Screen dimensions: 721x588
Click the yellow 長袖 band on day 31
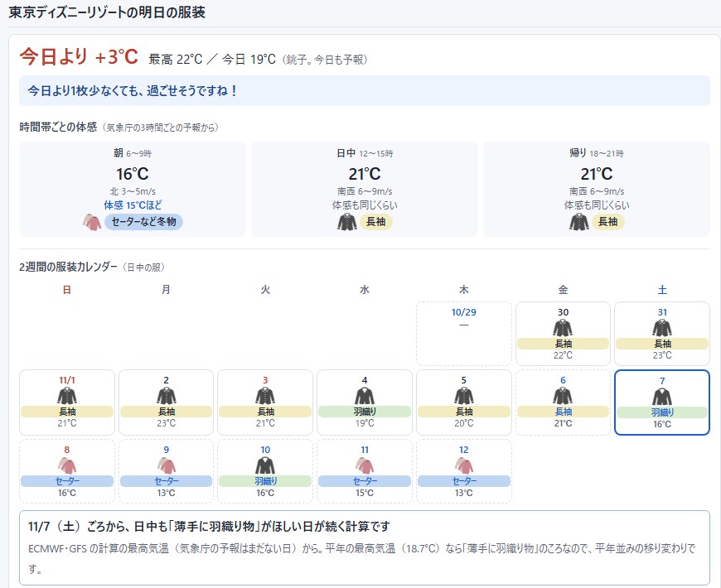(x=662, y=344)
